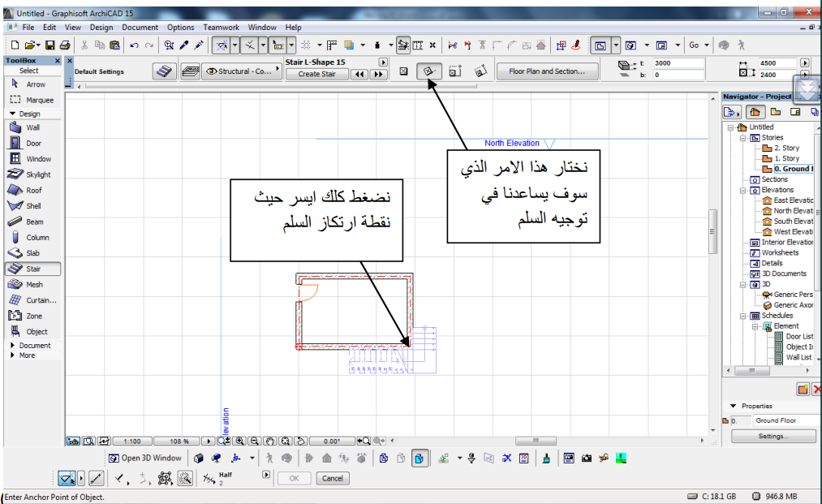This screenshot has width=822, height=504.
Task: Activate the Roof tool
Action: pyautogui.click(x=32, y=190)
